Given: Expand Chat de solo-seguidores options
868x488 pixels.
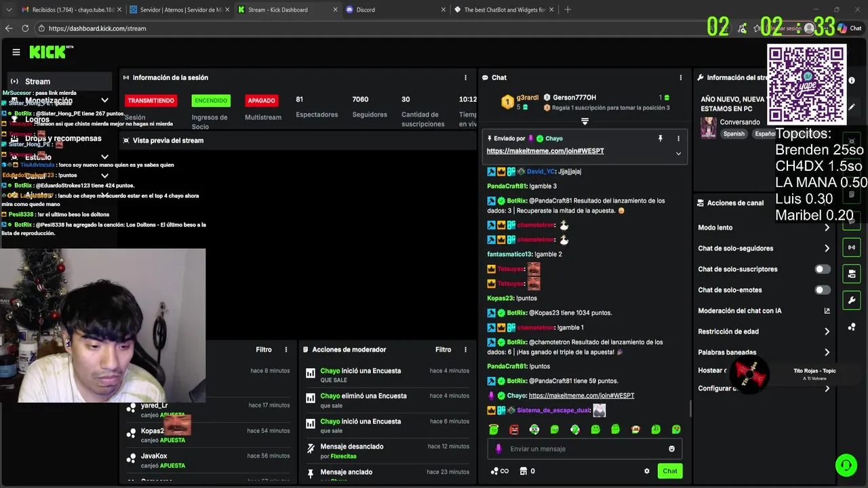Looking at the screenshot, I should pos(827,249).
